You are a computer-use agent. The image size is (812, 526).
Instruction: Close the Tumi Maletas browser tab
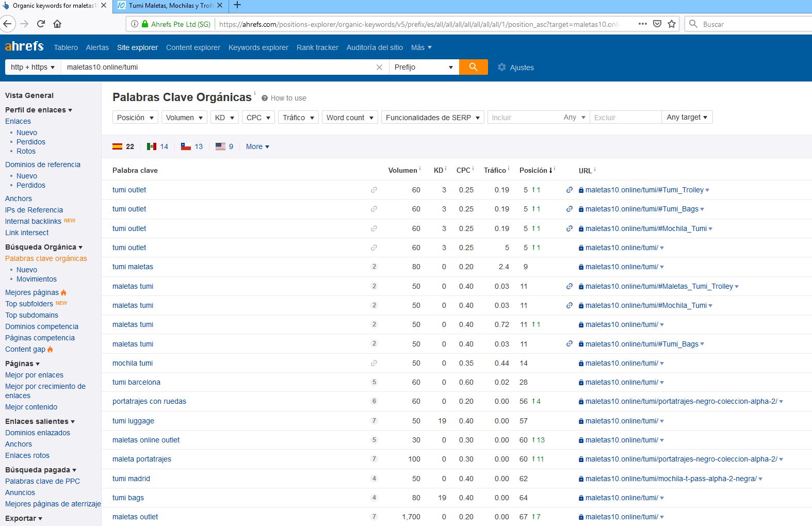pyautogui.click(x=220, y=6)
